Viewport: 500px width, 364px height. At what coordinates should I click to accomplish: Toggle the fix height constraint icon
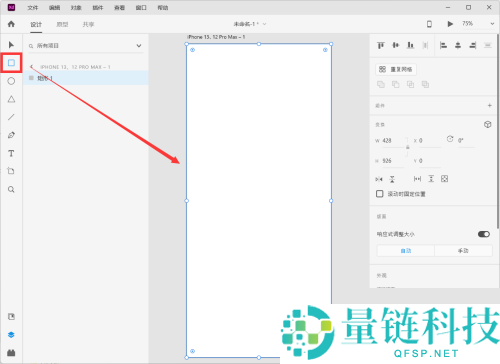[x=431, y=179]
